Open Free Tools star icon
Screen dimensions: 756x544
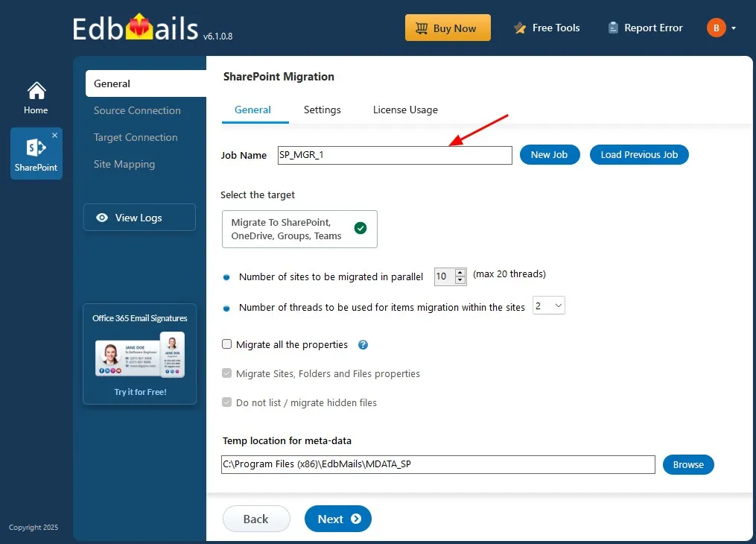(x=520, y=28)
